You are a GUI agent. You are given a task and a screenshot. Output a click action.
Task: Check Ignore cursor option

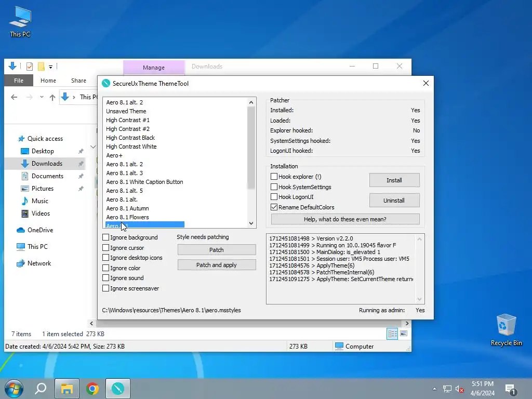tap(106, 248)
